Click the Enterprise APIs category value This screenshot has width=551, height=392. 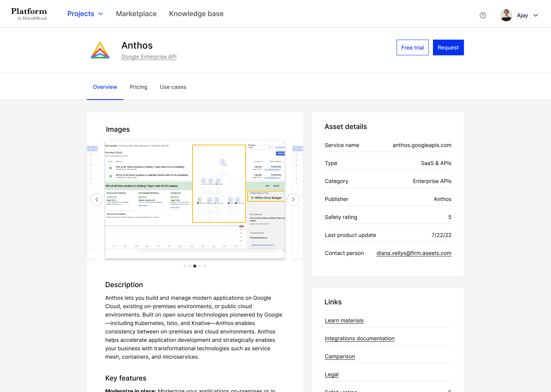432,181
